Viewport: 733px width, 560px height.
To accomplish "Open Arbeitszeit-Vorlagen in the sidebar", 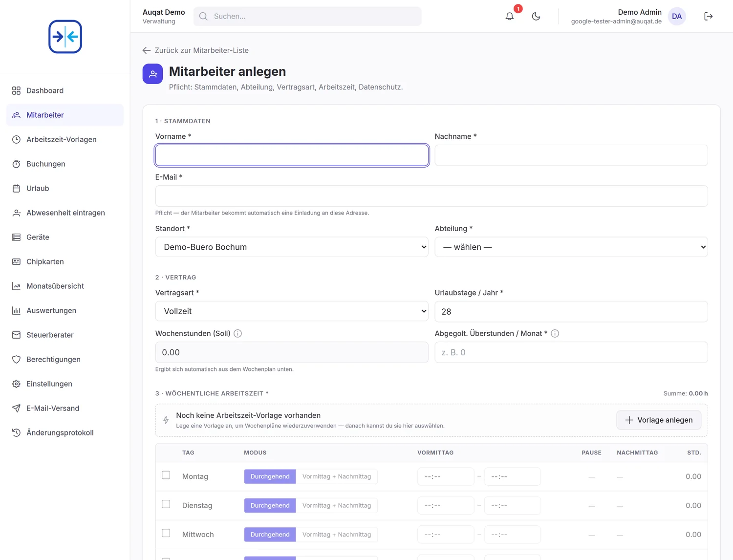I will coord(65,140).
